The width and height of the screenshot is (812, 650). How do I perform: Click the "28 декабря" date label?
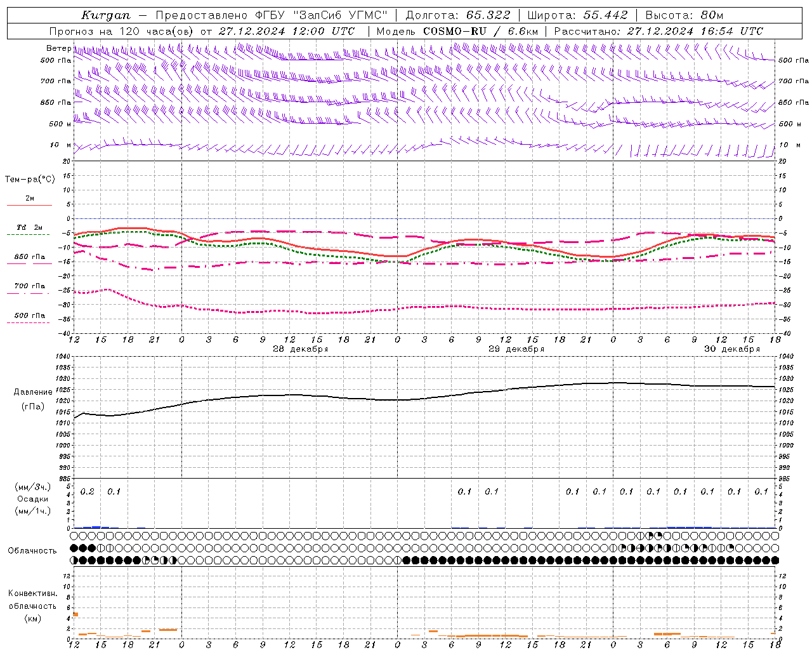coord(300,349)
